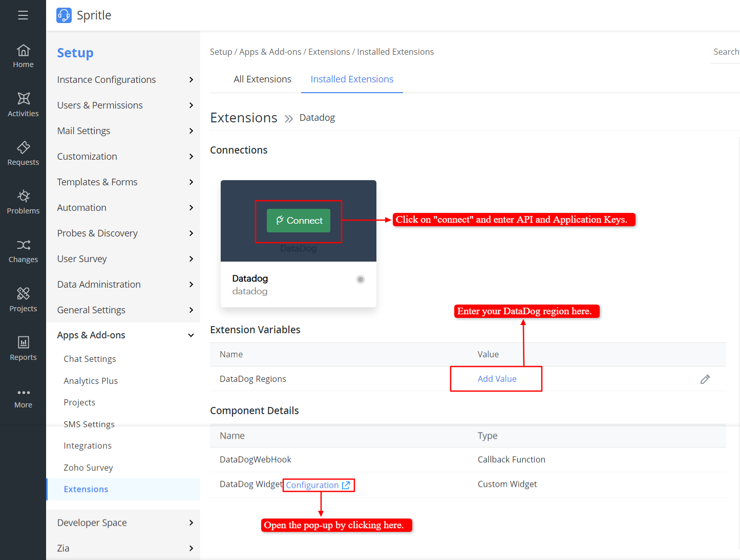Open the Requests module
The height and width of the screenshot is (560, 740).
tap(23, 154)
